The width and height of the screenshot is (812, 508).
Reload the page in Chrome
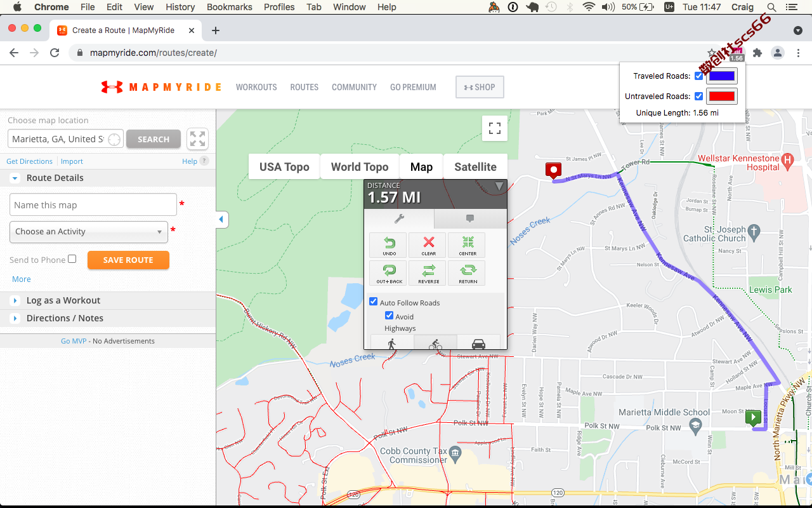pyautogui.click(x=55, y=53)
